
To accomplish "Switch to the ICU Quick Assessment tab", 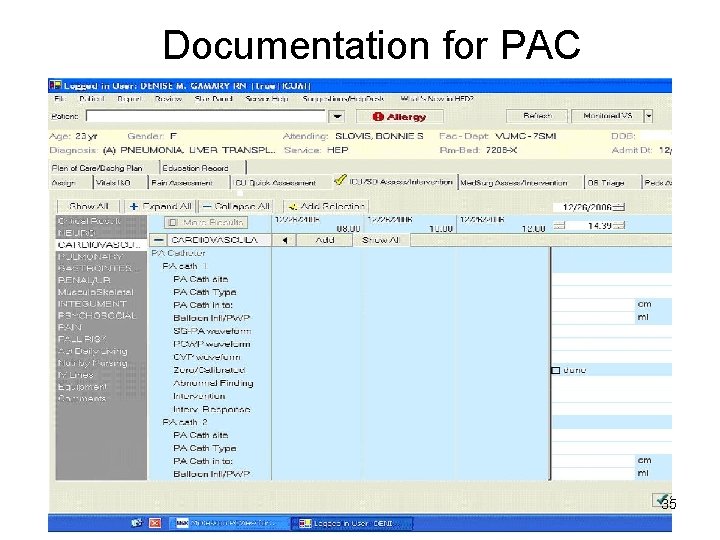I will (280, 183).
